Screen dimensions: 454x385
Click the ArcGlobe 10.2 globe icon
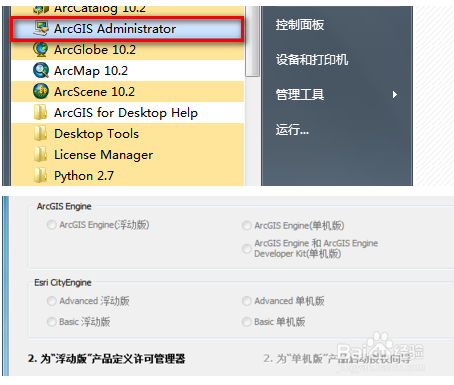[41, 49]
